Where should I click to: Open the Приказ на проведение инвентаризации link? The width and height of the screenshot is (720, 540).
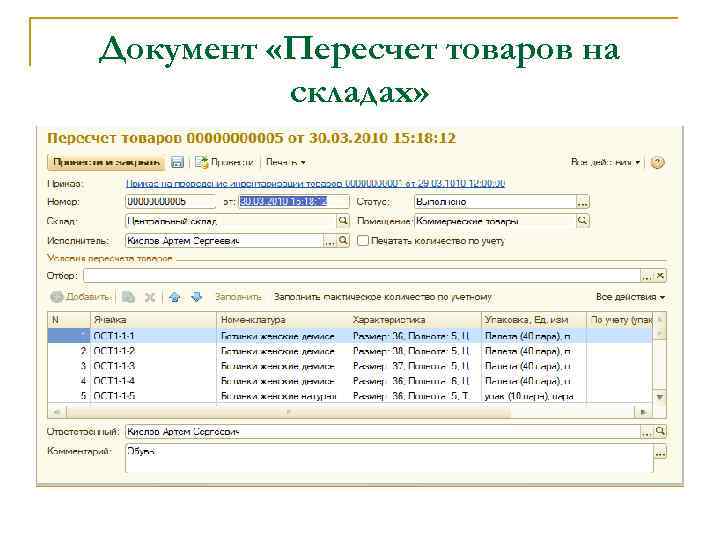[315, 184]
